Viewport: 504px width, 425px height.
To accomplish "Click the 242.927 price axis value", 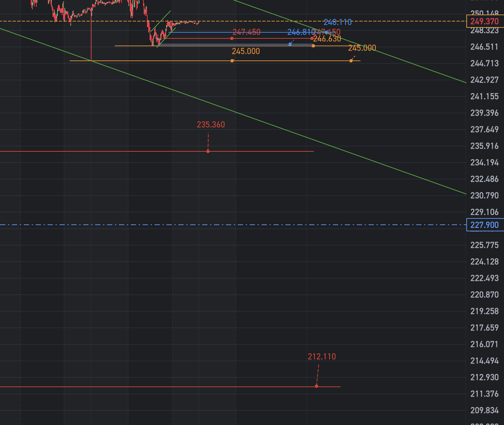I will pyautogui.click(x=485, y=80).
